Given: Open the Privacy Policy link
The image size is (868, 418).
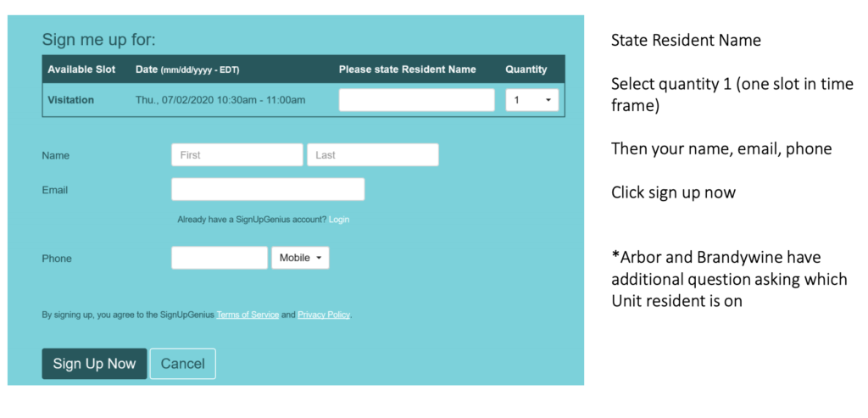Looking at the screenshot, I should (324, 315).
